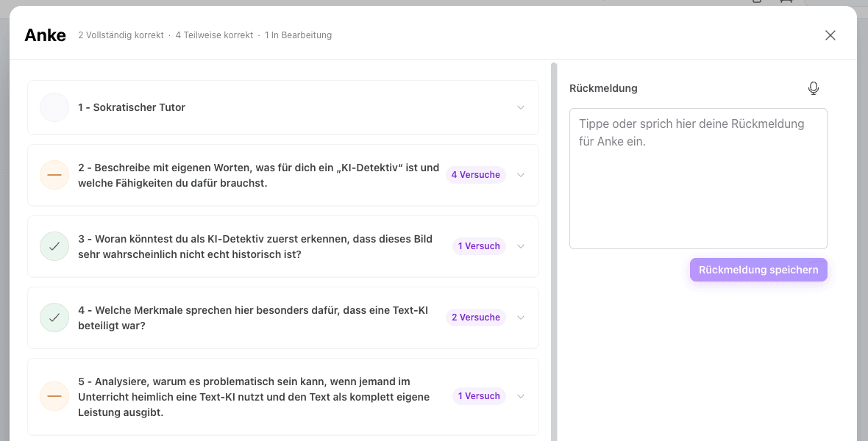Click the green checkmark icon of task 4

pyautogui.click(x=54, y=318)
